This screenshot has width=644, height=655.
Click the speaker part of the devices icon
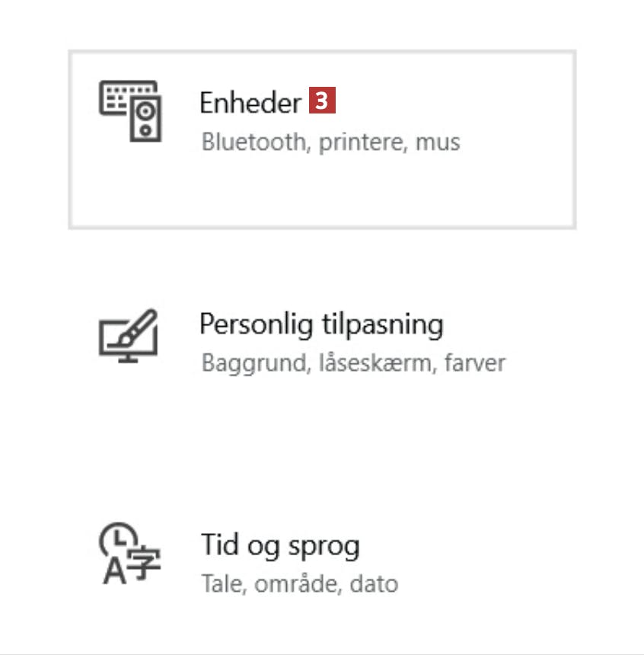coord(145,119)
